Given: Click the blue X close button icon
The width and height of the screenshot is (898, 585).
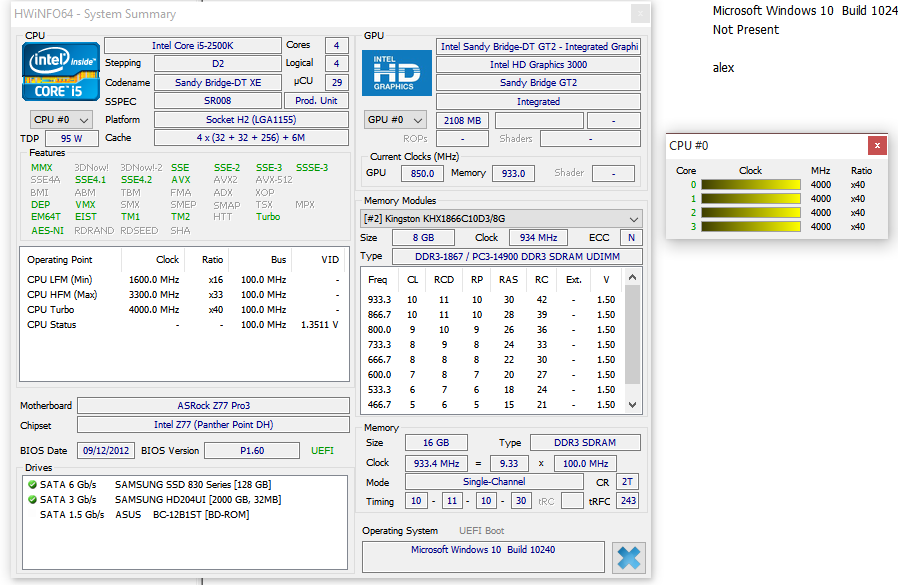Looking at the screenshot, I should pyautogui.click(x=628, y=557).
